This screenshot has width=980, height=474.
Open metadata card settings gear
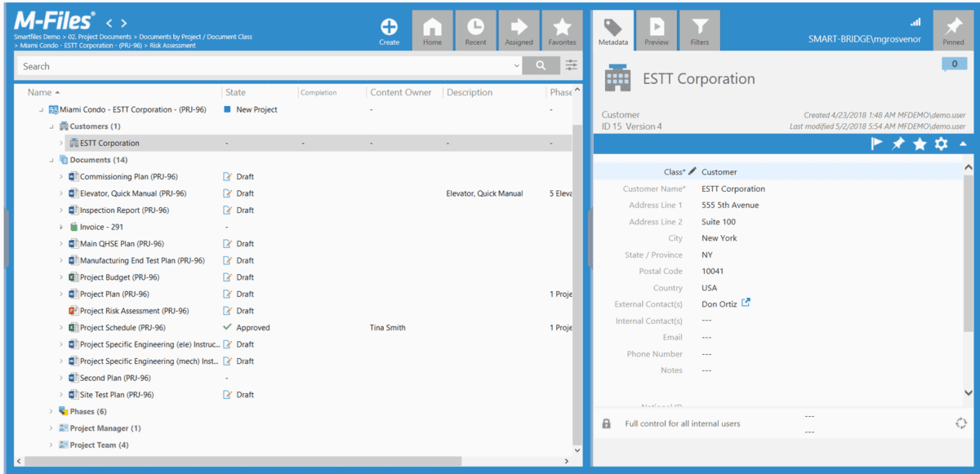(941, 144)
